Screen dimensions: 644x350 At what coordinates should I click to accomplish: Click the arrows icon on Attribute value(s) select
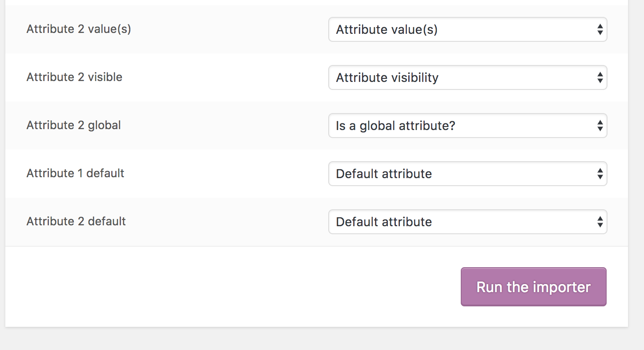point(600,30)
